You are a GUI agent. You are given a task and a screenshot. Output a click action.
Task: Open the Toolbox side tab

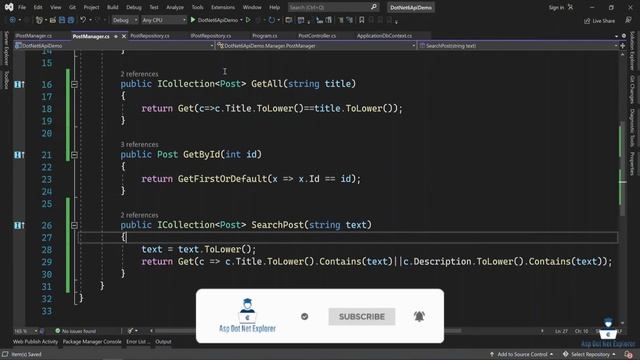coord(6,80)
